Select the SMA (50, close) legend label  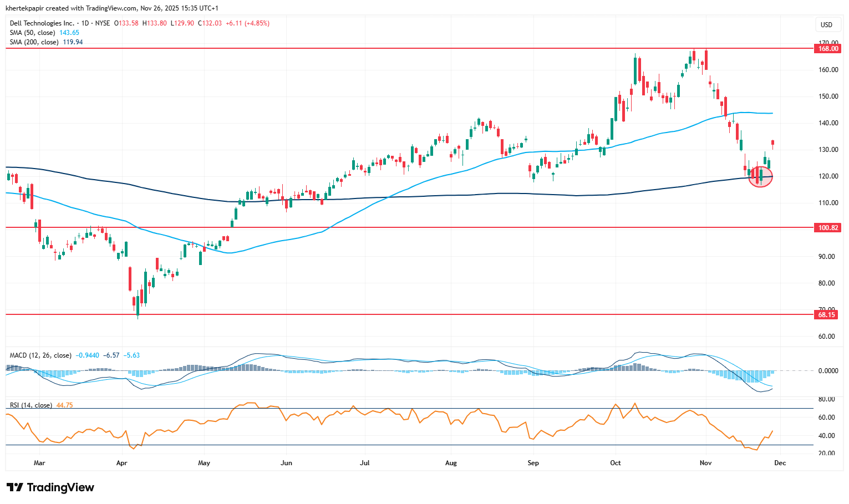point(33,33)
